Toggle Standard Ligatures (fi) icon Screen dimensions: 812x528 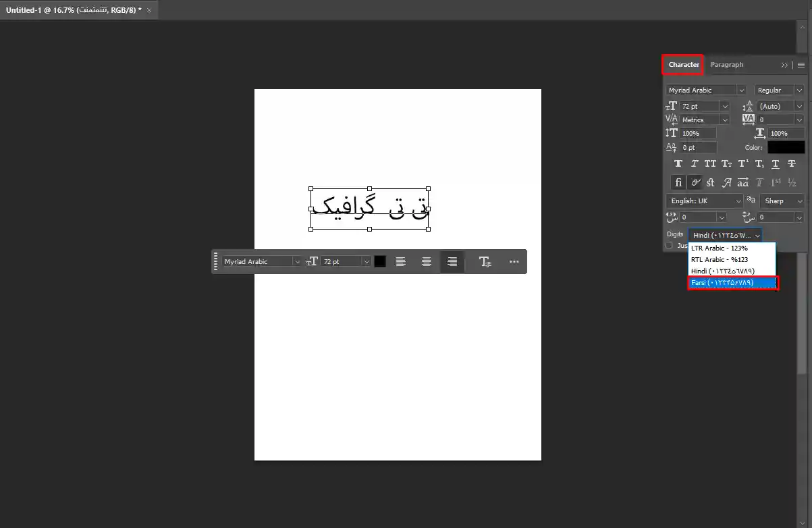pos(678,182)
